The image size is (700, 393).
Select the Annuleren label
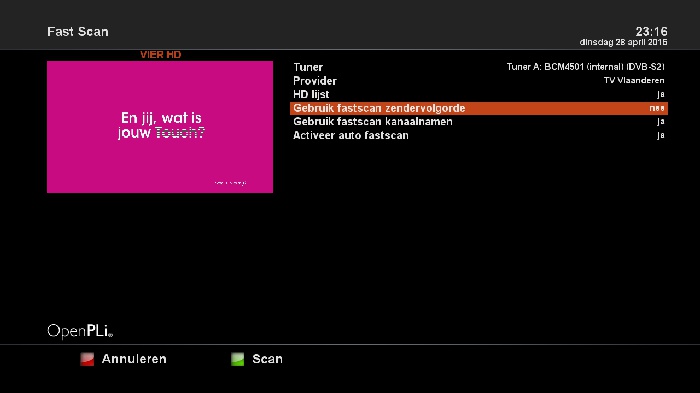pos(134,359)
